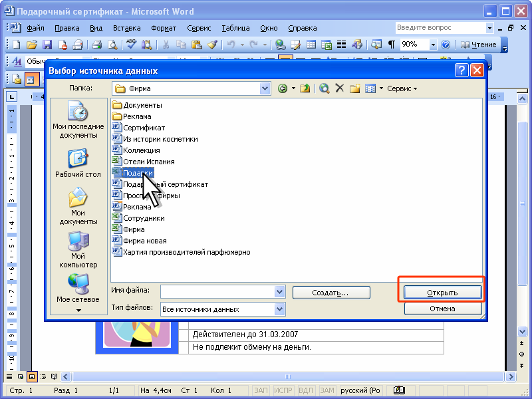Toggle ИСПР indicator in the status bar
The height and width of the screenshot is (399, 532).
[283, 390]
